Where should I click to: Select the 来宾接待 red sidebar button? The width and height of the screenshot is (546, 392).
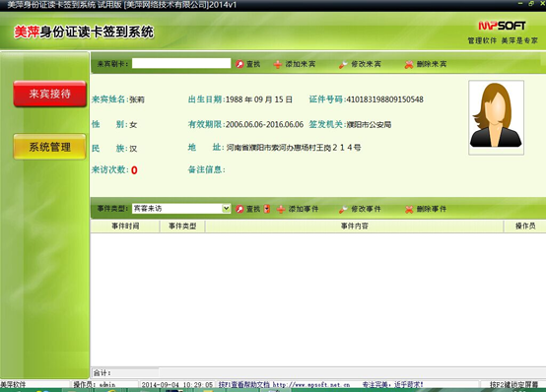[x=50, y=94]
